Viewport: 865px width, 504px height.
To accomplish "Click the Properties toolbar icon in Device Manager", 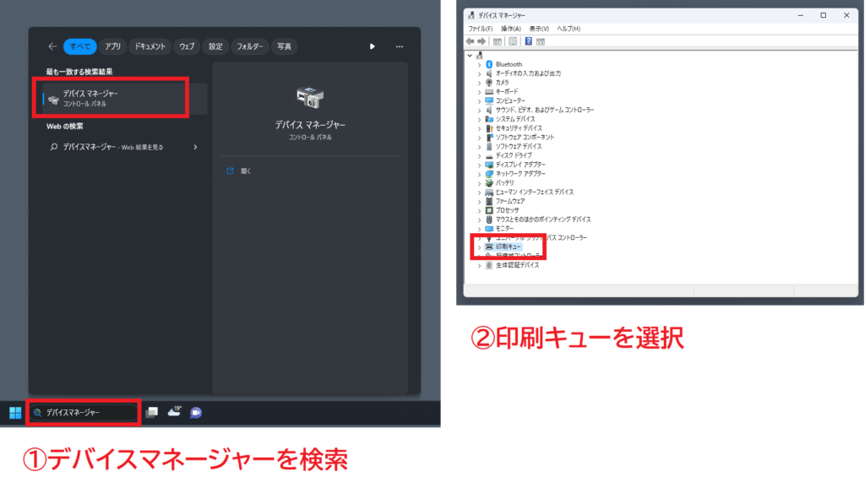I will (x=513, y=41).
